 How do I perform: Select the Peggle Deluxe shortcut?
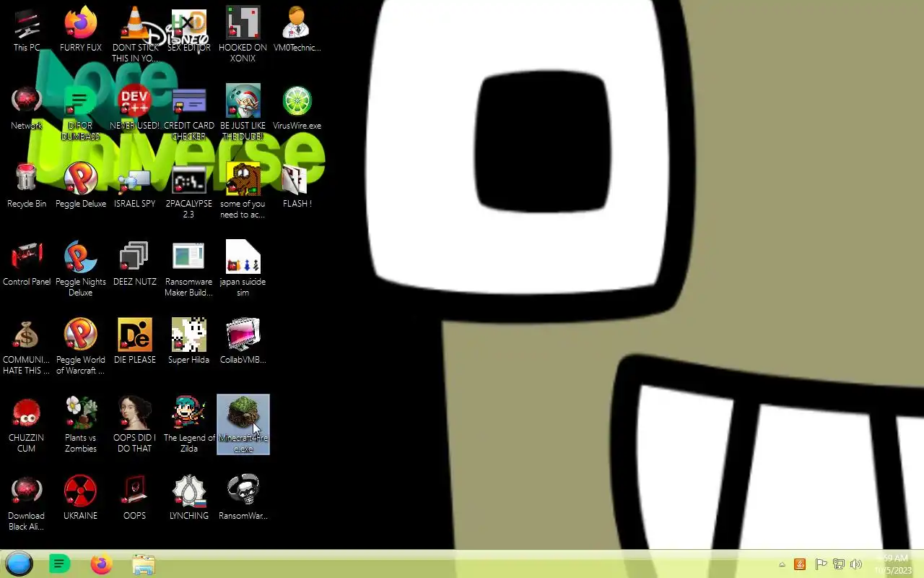(80, 186)
